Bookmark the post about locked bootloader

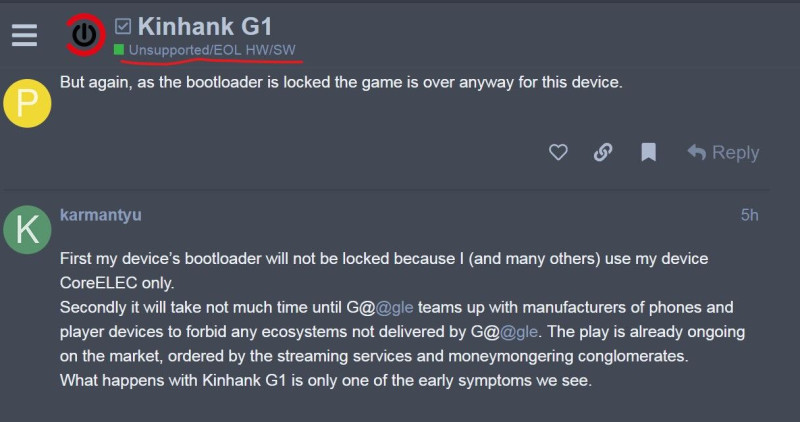(x=648, y=152)
